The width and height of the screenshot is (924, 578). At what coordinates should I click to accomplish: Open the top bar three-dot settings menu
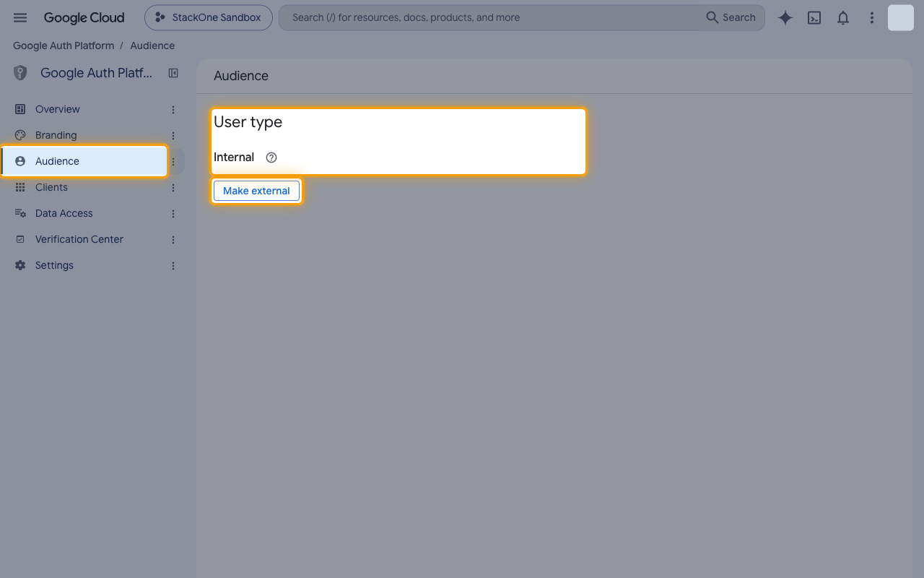click(872, 17)
